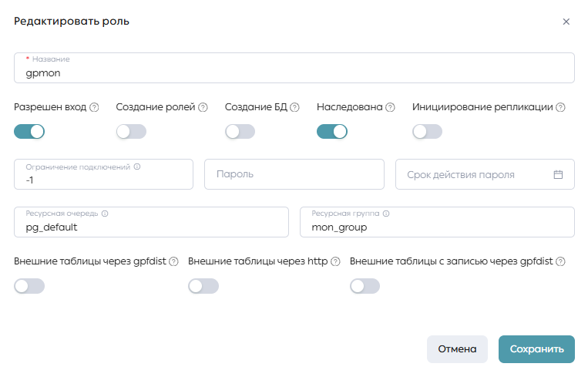
Task: Click the Срок действия пароля date field
Action: pos(485,174)
